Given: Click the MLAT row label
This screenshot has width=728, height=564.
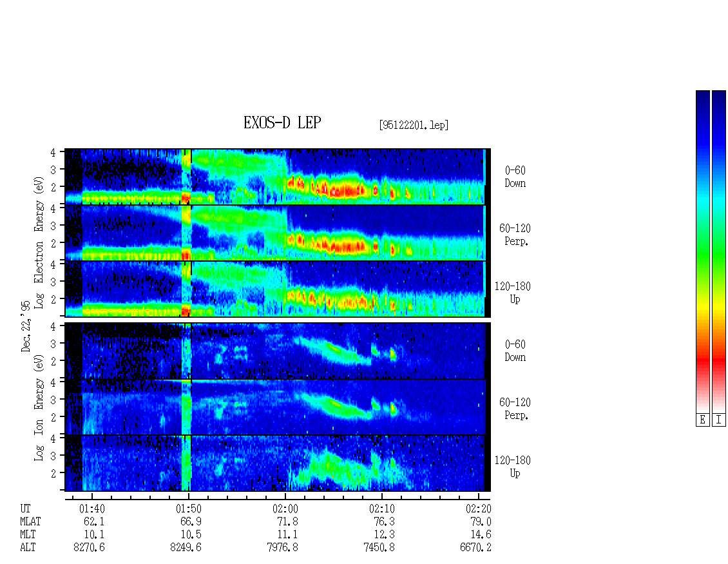Looking at the screenshot, I should click(30, 521).
